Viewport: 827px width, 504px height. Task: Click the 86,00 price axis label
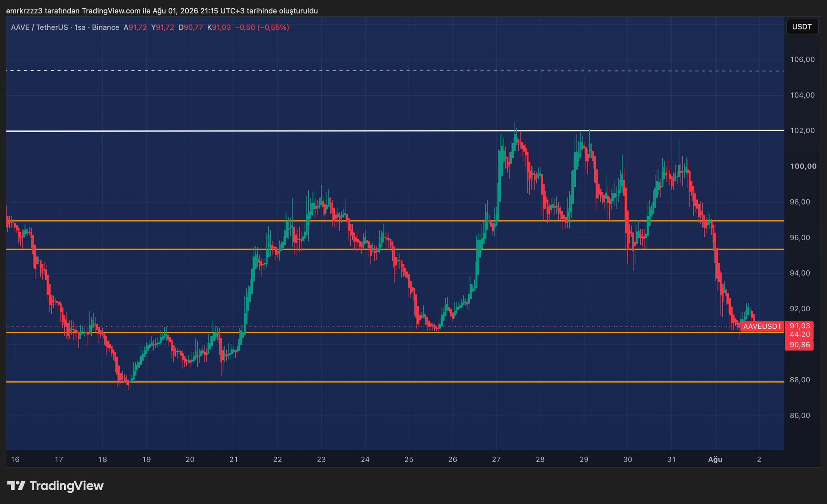tap(800, 415)
